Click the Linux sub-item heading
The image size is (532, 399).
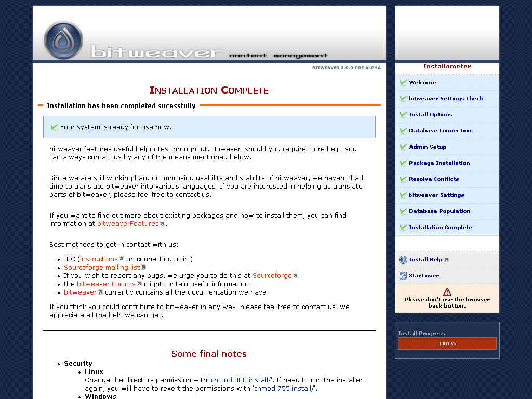(94, 372)
